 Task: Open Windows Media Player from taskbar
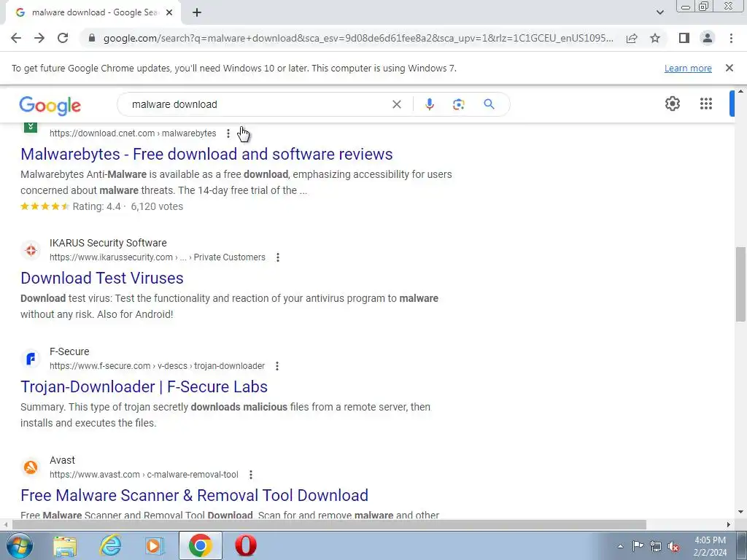pos(155,545)
